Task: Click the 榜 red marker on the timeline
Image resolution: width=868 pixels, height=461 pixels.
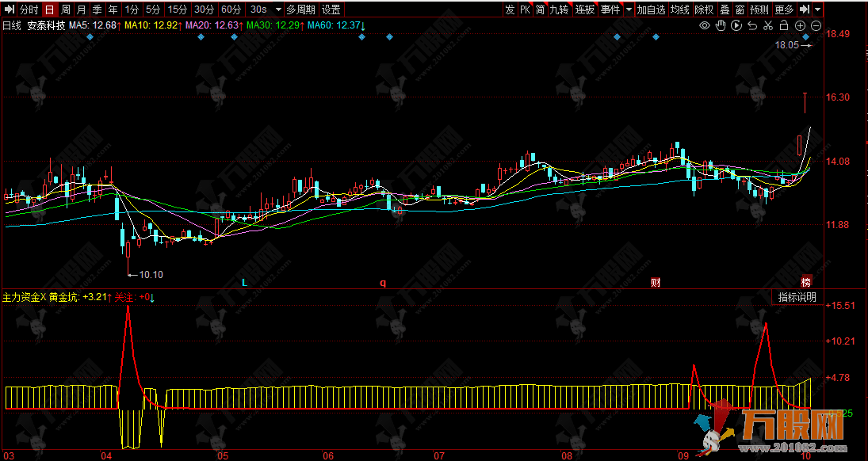Action: (806, 282)
